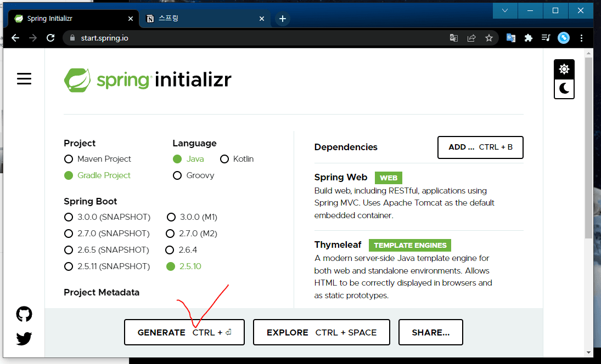Select the Maven Project radio button
Screen dimensions: 601x364
(69, 159)
